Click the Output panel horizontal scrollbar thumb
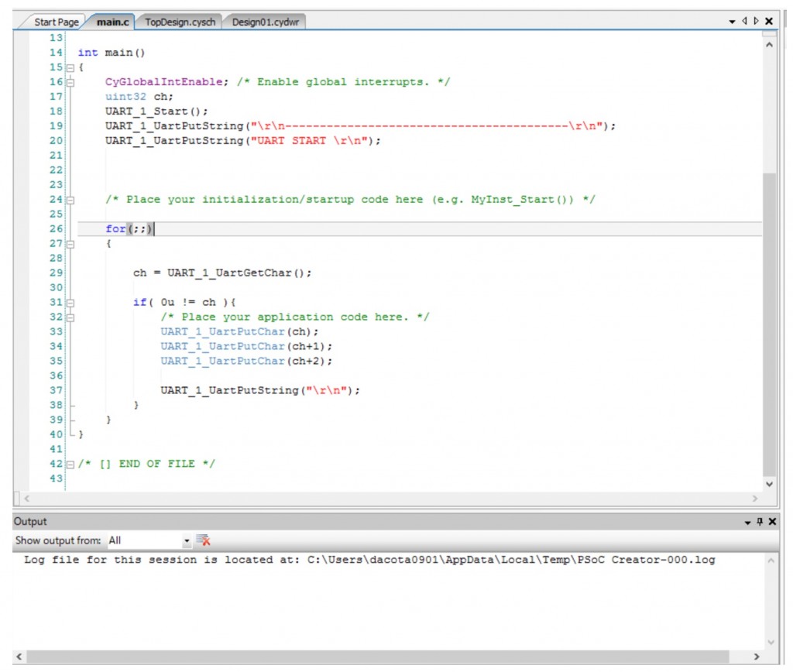The width and height of the screenshot is (793, 672). (x=378, y=657)
